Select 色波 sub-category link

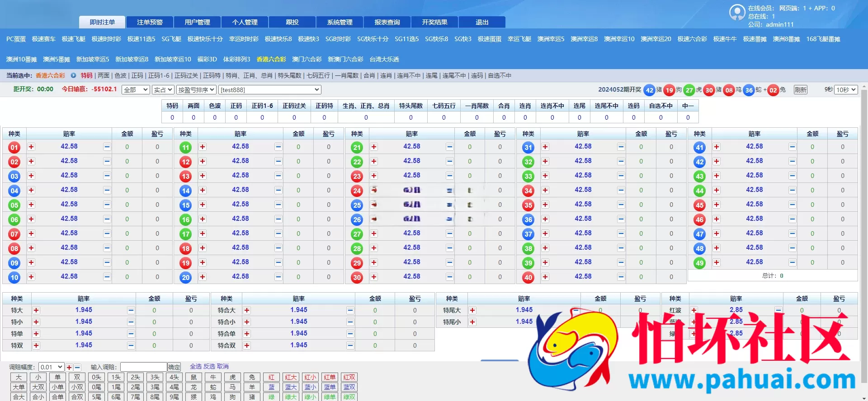[121, 75]
